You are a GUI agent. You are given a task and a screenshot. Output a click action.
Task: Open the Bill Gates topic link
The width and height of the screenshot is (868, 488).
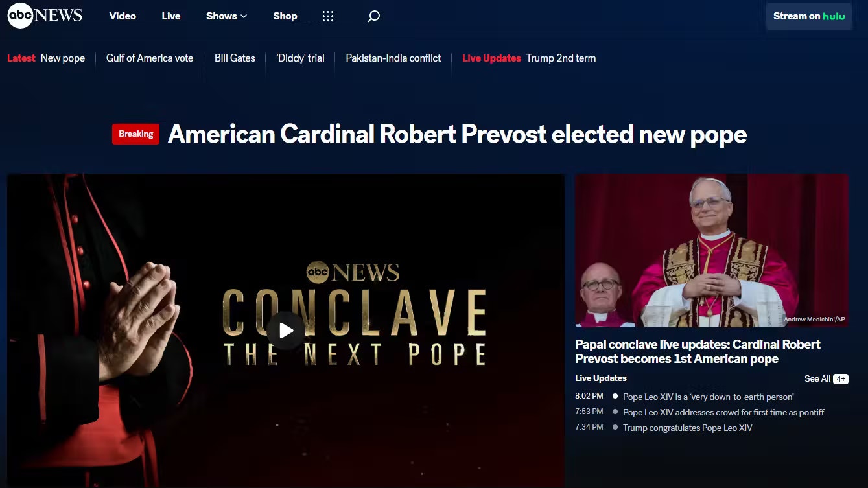235,58
